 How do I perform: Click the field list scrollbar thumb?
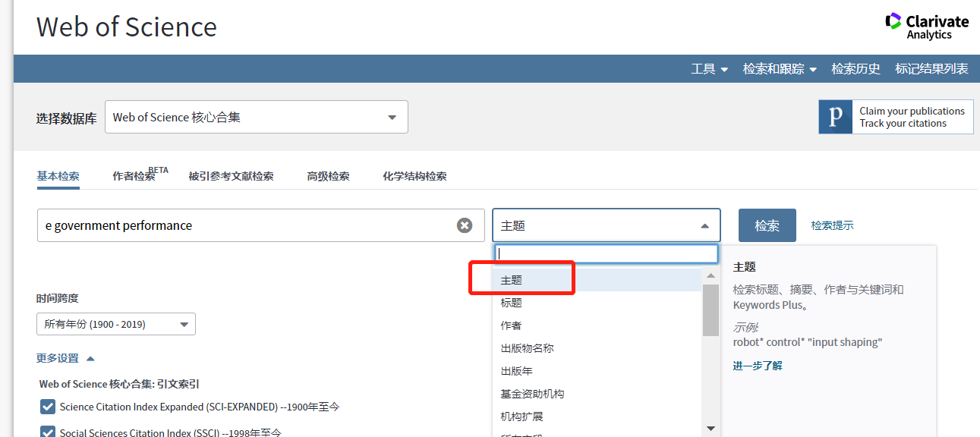711,310
